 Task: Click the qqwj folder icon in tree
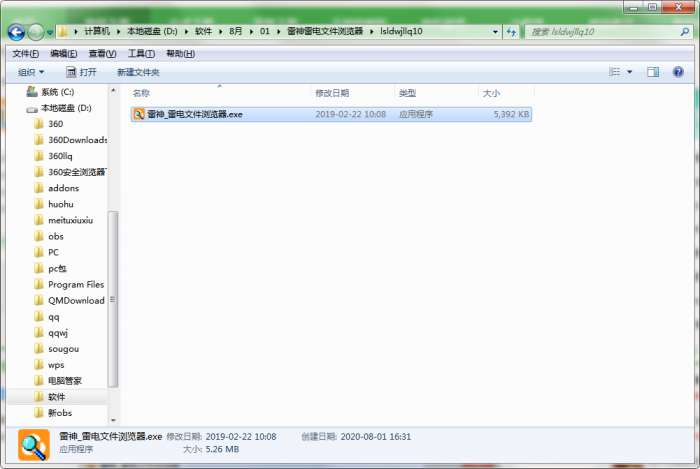pos(39,333)
